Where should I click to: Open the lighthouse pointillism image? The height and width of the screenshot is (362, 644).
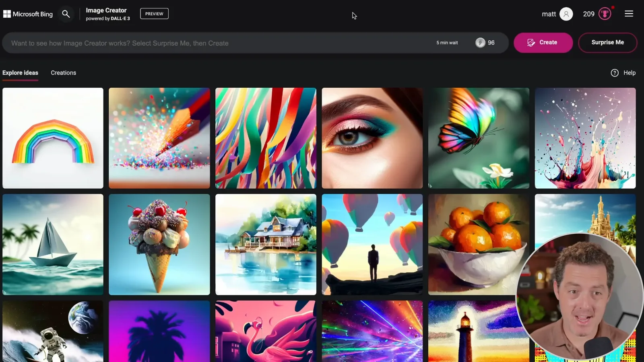tap(475, 331)
